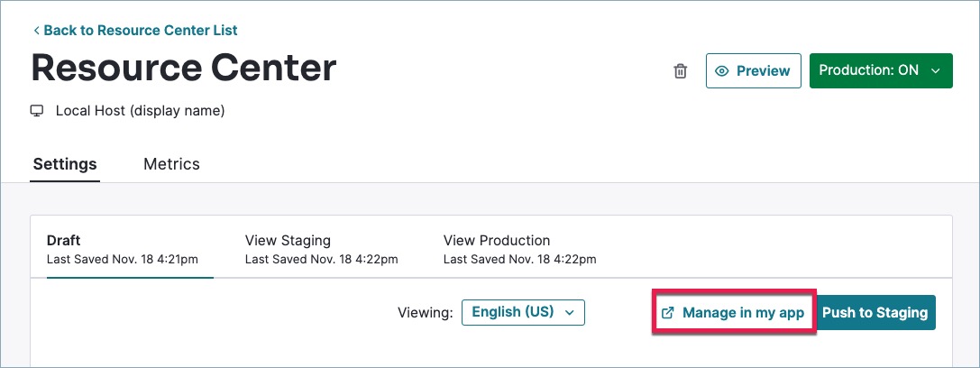Click the Manage in my app link

tap(742, 313)
